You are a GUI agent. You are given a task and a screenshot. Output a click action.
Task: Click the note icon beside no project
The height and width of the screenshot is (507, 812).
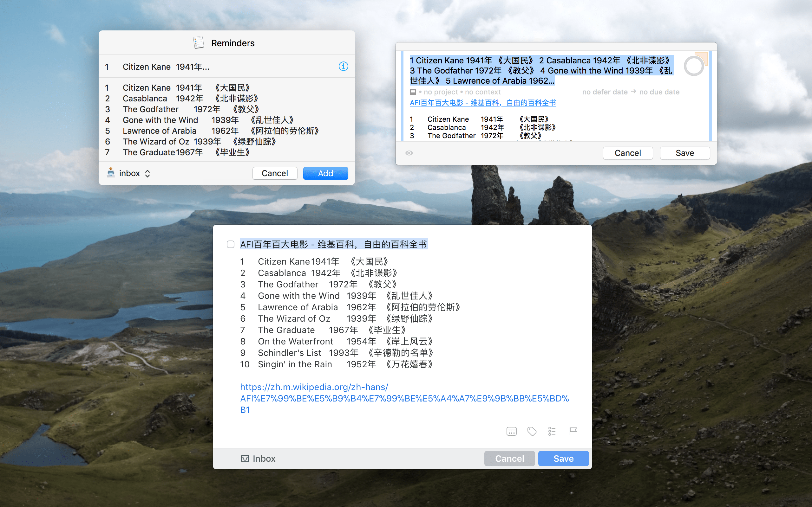point(413,92)
